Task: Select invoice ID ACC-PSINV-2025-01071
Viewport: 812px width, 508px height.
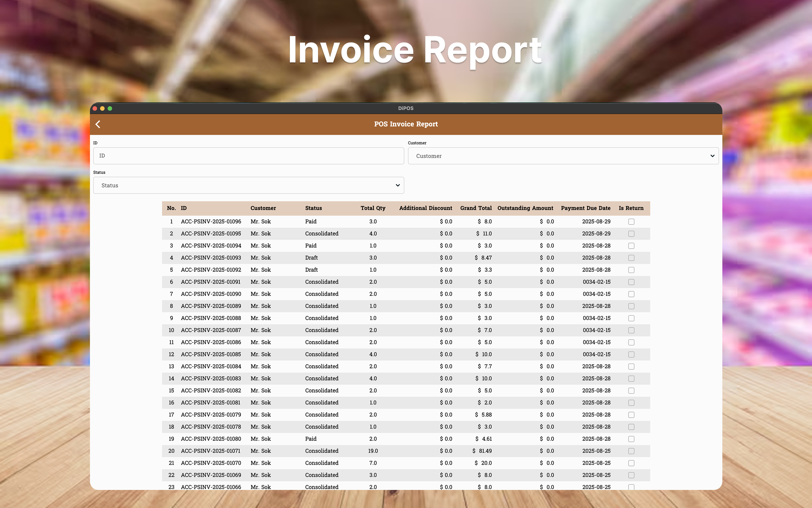Action: coord(211,451)
